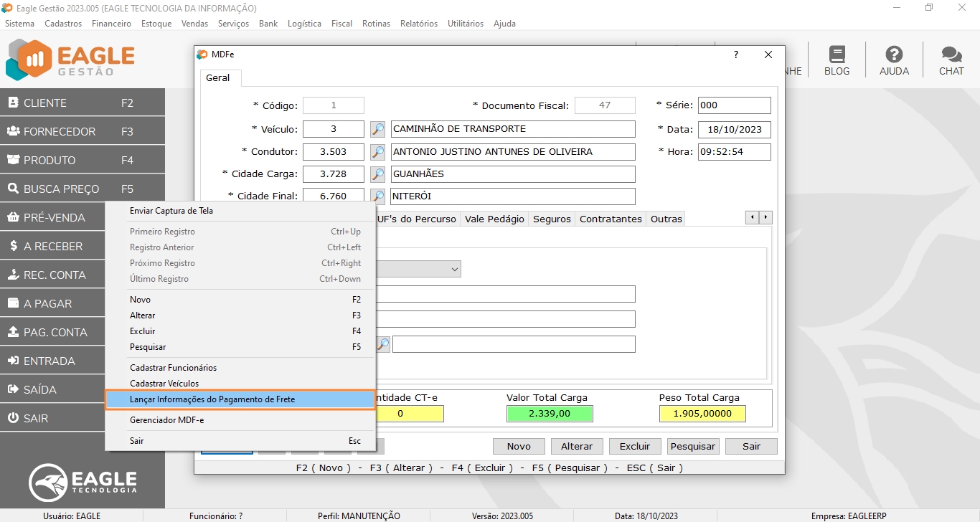Open A RECEBER from the sidebar
980x522 pixels.
click(52, 246)
